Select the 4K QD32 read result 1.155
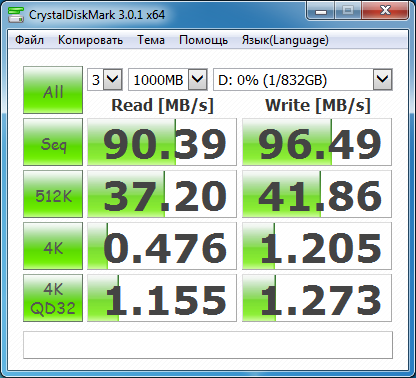This screenshot has height=378, width=416. [x=162, y=298]
